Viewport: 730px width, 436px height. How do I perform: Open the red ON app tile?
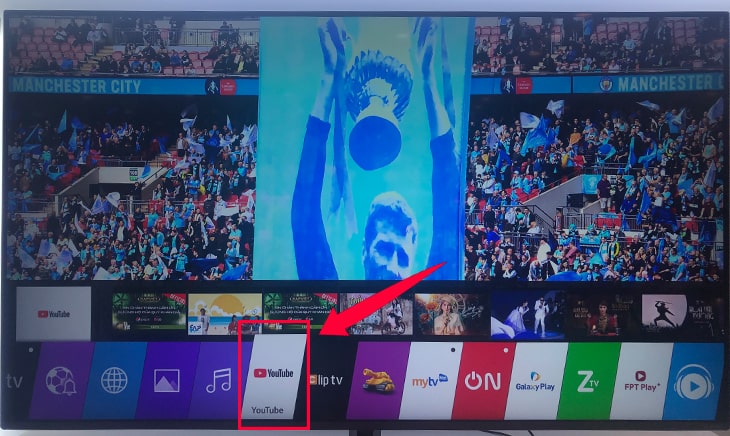pos(483,381)
